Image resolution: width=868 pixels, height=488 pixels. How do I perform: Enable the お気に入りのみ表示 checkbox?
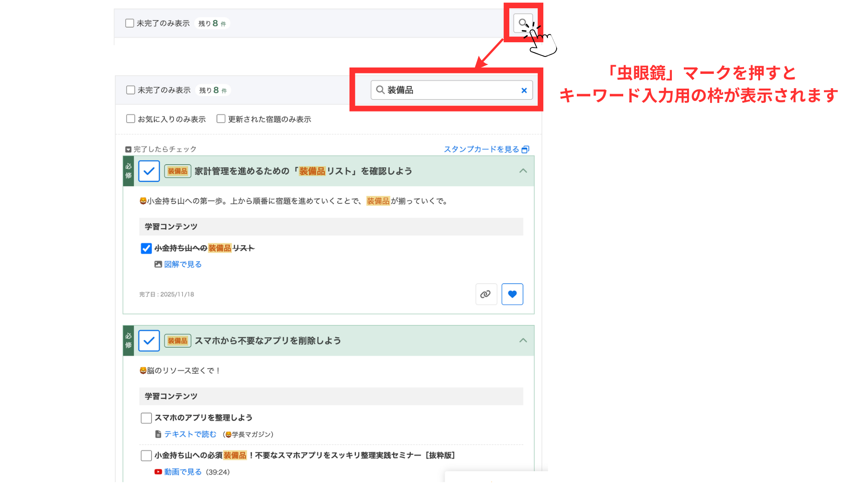(x=131, y=119)
